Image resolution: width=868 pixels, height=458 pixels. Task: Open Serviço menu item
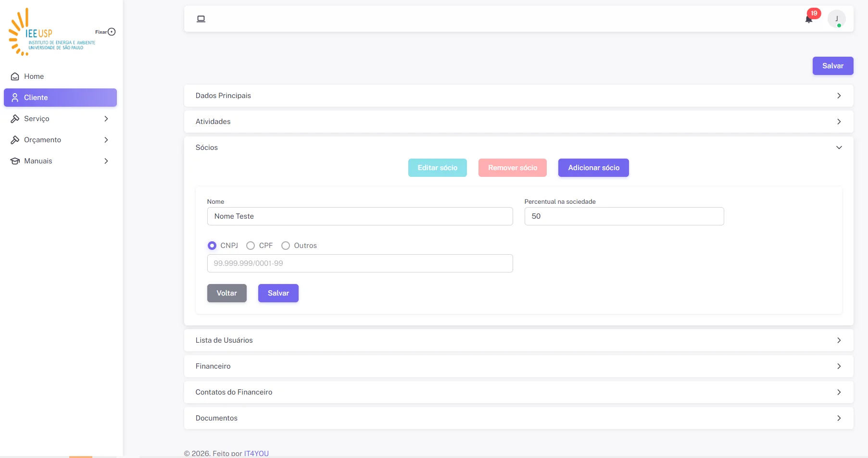pos(60,119)
